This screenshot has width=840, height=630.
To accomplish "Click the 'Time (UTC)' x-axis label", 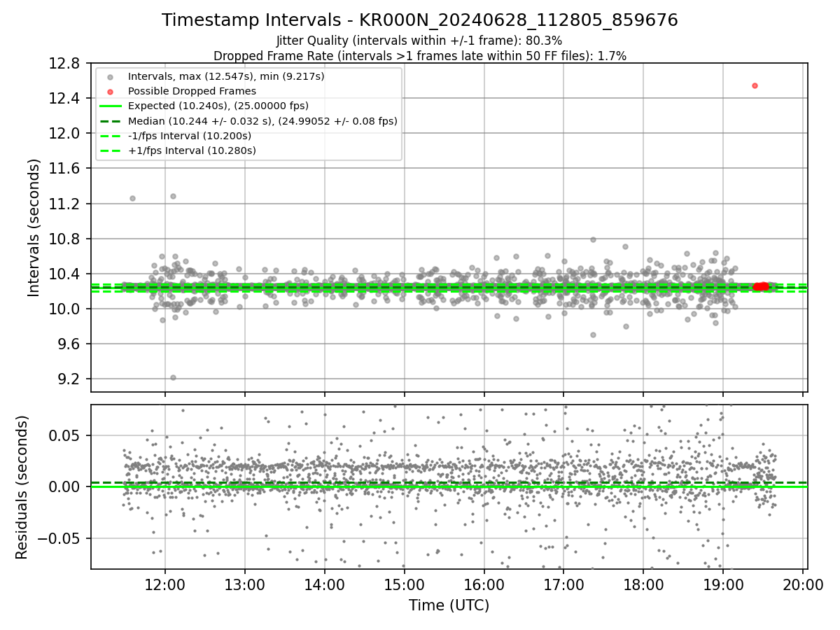I will tap(449, 605).
